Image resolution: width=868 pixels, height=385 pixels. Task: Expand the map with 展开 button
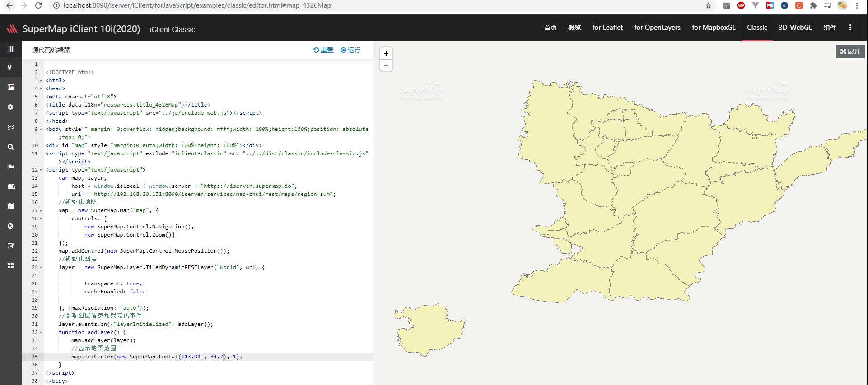pos(850,51)
